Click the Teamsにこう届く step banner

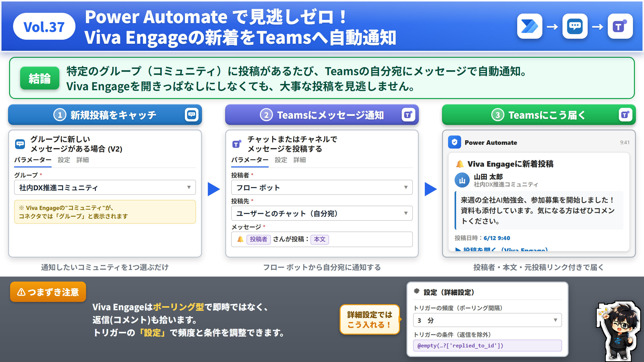click(539, 115)
